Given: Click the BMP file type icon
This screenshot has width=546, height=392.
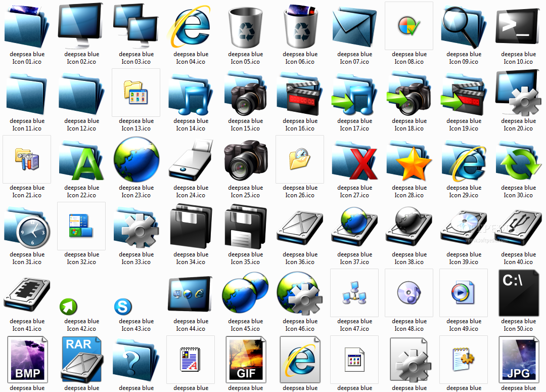Looking at the screenshot, I should click(x=27, y=360).
